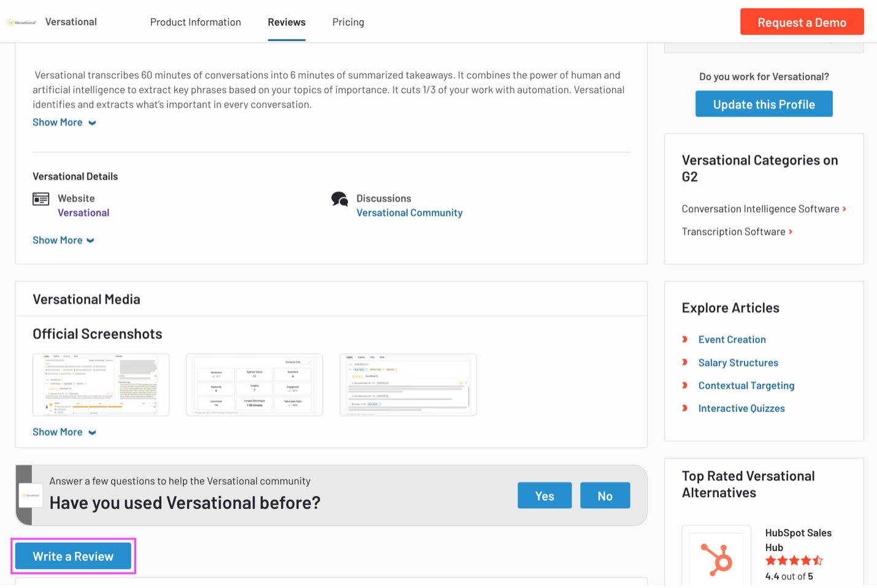Screen dimensions: 877x588
Task: Open Conversation Intelligence Software category
Action: [764, 209]
